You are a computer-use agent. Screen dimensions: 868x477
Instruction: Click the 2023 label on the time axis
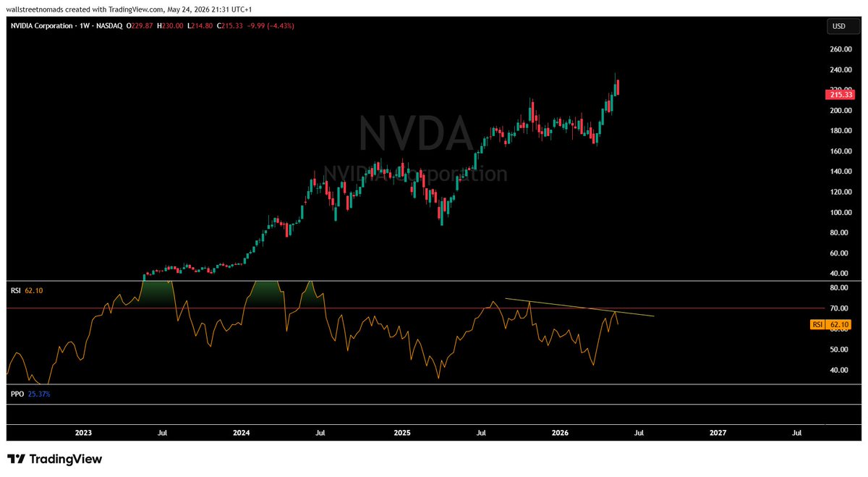click(x=83, y=433)
